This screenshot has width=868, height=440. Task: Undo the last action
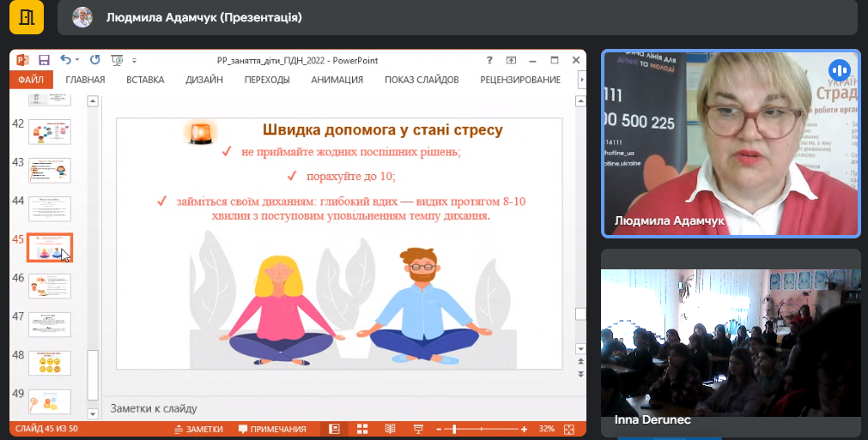click(66, 60)
